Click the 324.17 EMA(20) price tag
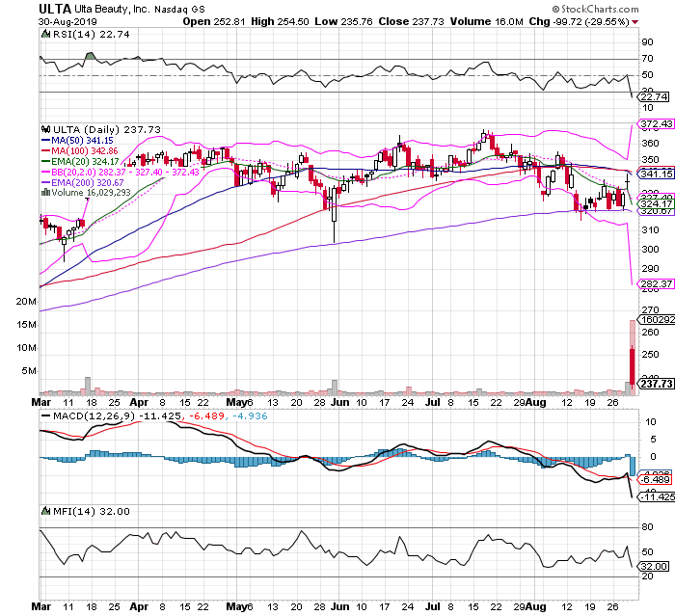Viewport: 675px width, 616px height. [657, 203]
